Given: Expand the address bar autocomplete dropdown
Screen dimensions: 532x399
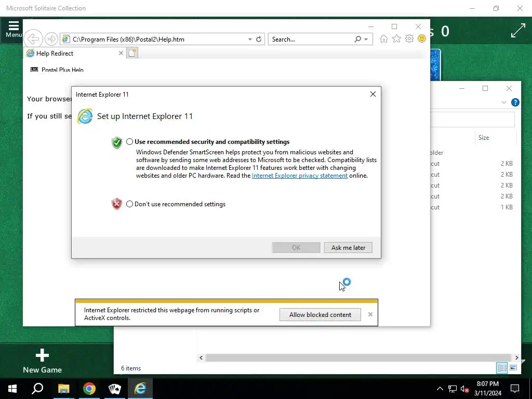Looking at the screenshot, I should click(x=250, y=39).
